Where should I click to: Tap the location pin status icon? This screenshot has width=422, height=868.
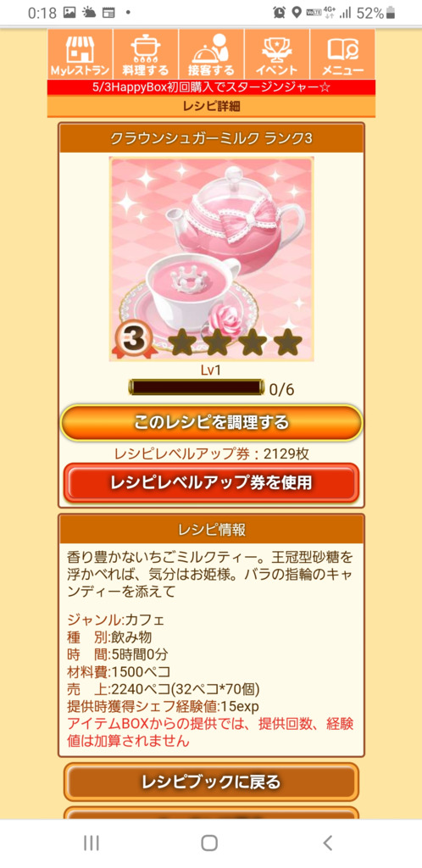(x=297, y=12)
